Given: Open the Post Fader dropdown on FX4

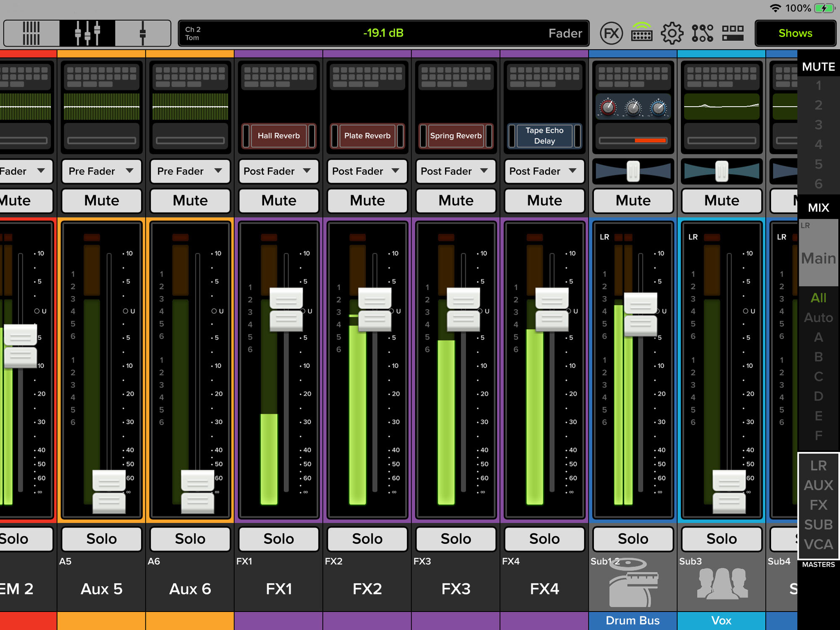Looking at the screenshot, I should [x=544, y=171].
